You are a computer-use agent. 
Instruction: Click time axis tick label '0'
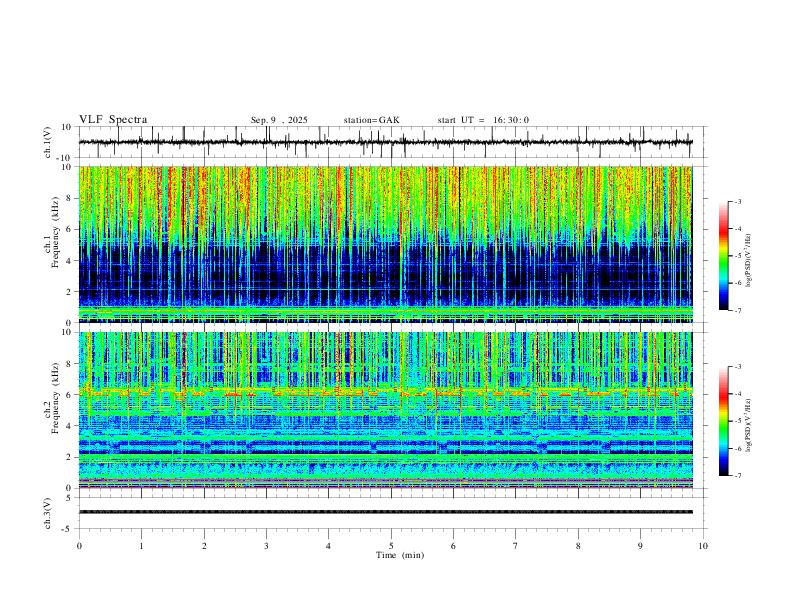click(x=79, y=546)
